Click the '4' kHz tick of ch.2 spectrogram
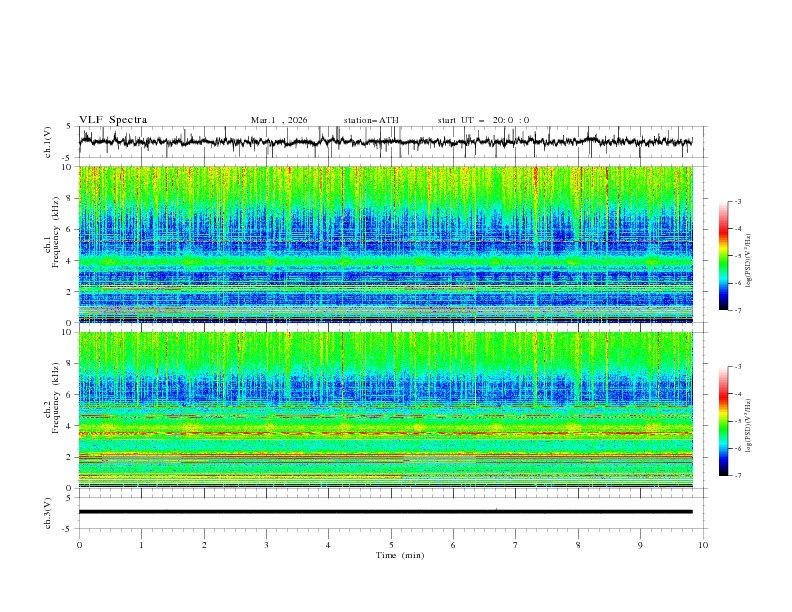Viewport: 792px width, 612px height. tap(70, 426)
